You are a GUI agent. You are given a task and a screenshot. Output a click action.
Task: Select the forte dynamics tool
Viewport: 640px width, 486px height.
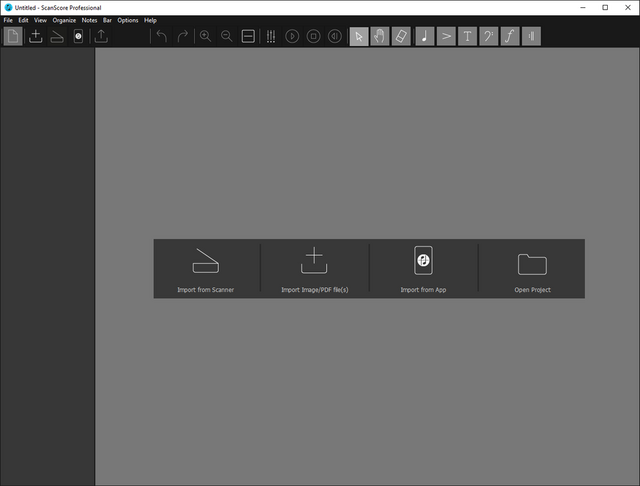(x=510, y=36)
